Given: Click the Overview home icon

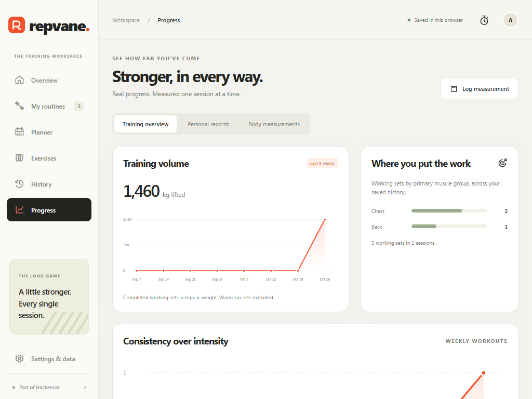Looking at the screenshot, I should click(19, 80).
